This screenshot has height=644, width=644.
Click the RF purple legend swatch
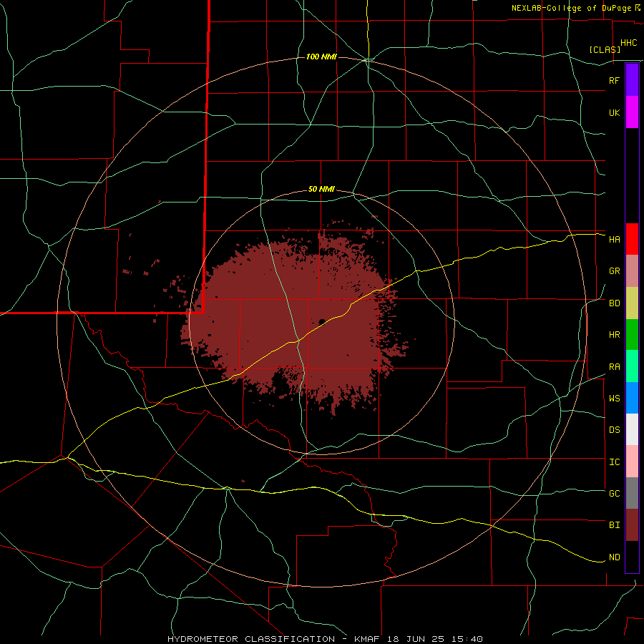tap(632, 80)
